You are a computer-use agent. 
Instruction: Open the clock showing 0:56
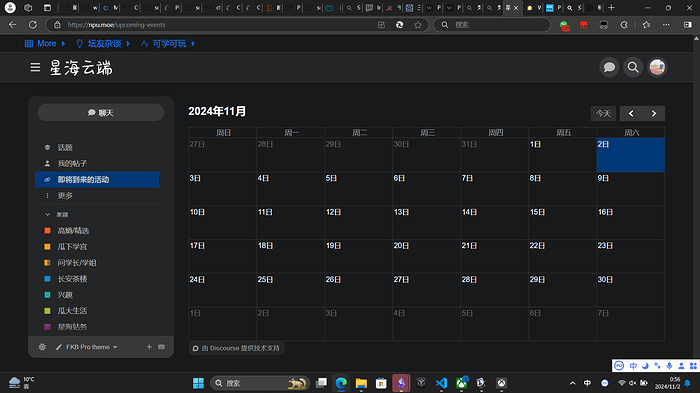point(668,383)
